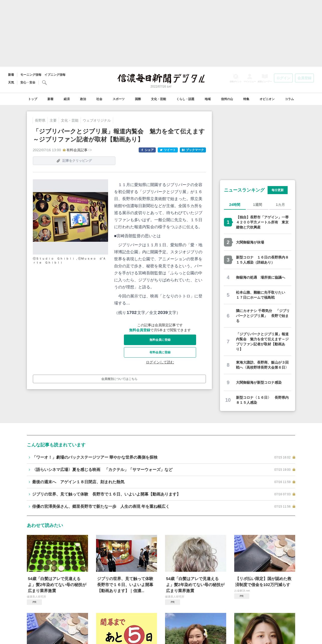Viewport: 322px width, 644px height.
Task: Click the green 無料会員に登録 button
Action: coord(160,340)
